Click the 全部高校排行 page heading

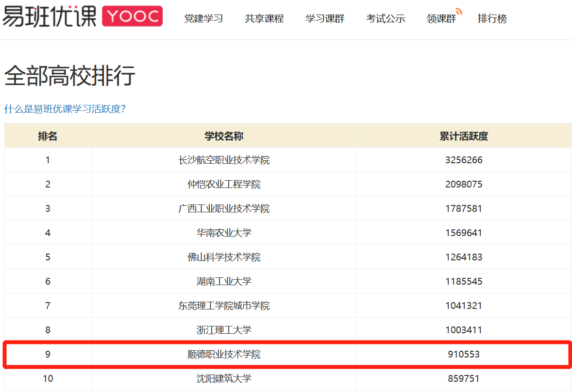click(69, 76)
